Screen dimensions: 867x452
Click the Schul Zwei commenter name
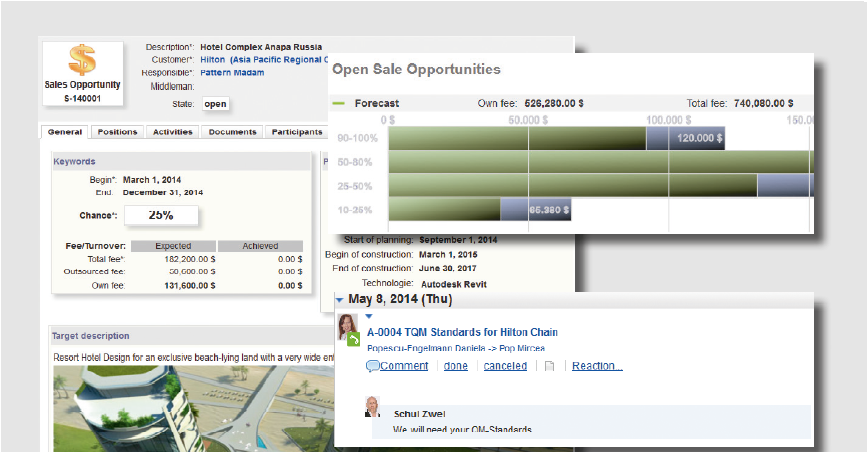click(419, 414)
